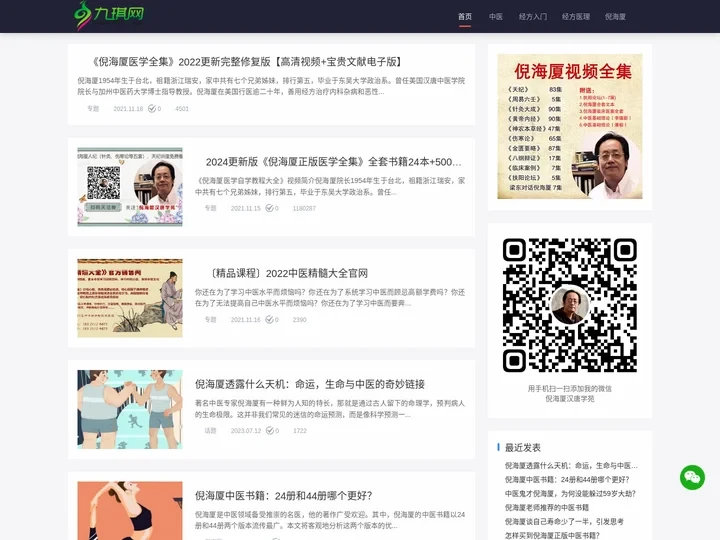
Task: Open the 经方医理 navigation menu
Action: tap(576, 17)
